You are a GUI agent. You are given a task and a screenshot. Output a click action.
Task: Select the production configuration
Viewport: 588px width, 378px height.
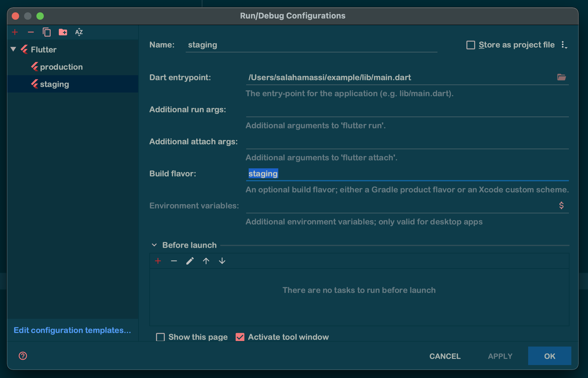(73, 67)
